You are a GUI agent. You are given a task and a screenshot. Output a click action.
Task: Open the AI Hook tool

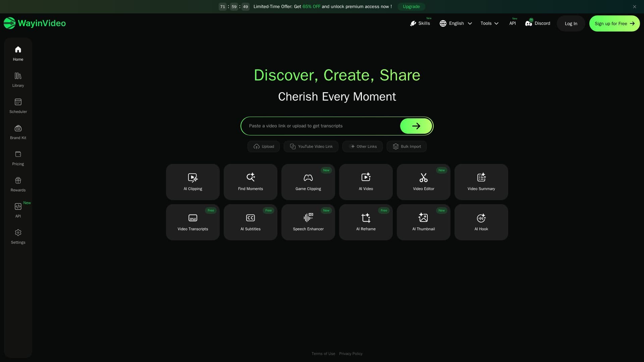(481, 222)
